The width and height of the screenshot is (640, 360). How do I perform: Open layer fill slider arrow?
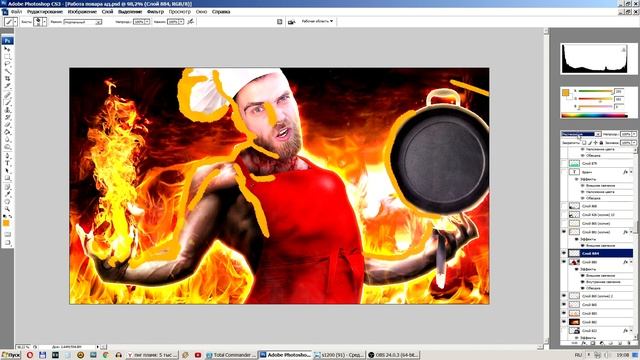click(x=634, y=142)
